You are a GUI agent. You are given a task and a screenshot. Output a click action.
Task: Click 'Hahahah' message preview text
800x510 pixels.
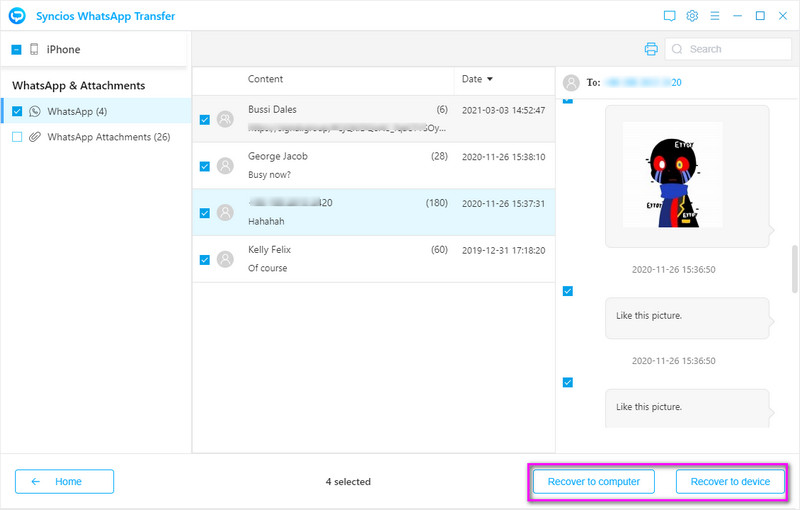[x=266, y=221]
